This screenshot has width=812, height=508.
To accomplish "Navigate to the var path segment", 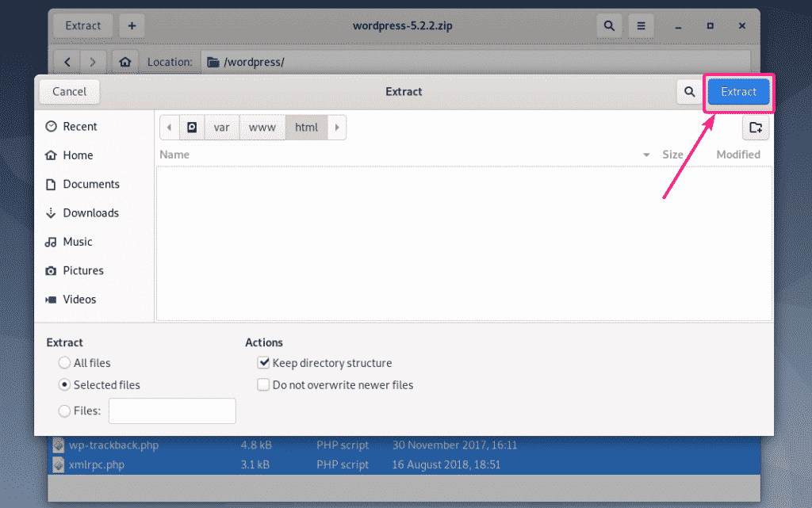I will [222, 128].
